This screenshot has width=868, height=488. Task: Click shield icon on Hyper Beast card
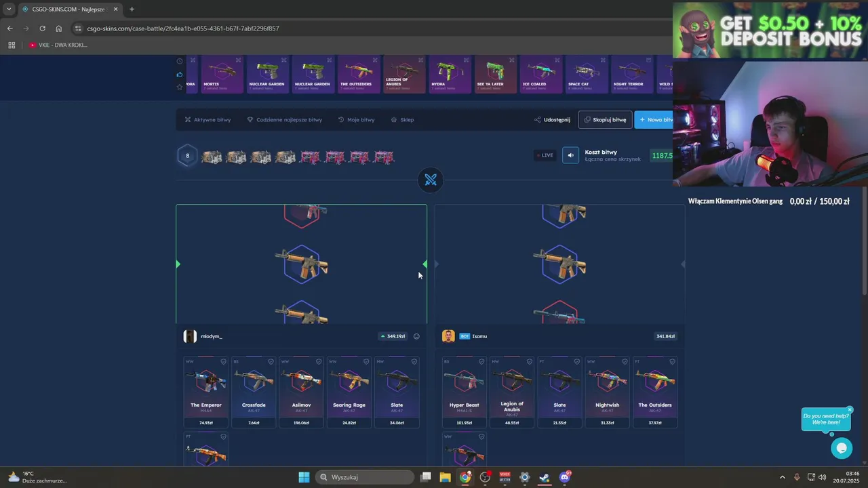pyautogui.click(x=481, y=362)
